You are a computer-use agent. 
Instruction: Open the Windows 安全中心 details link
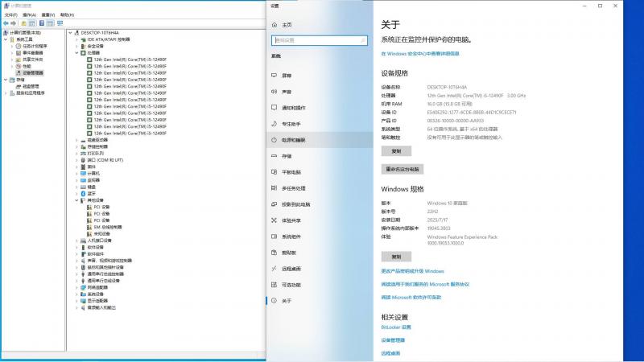point(420,54)
